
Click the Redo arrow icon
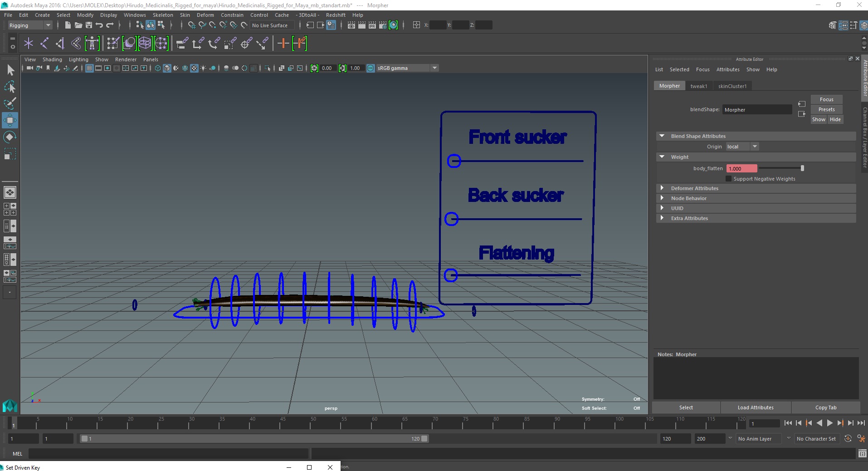pos(110,25)
